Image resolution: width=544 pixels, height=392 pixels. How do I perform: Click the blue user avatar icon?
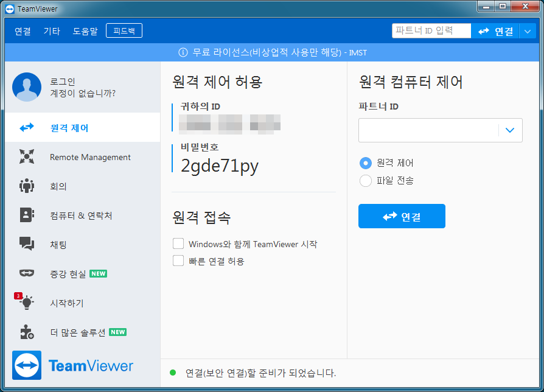point(27,87)
